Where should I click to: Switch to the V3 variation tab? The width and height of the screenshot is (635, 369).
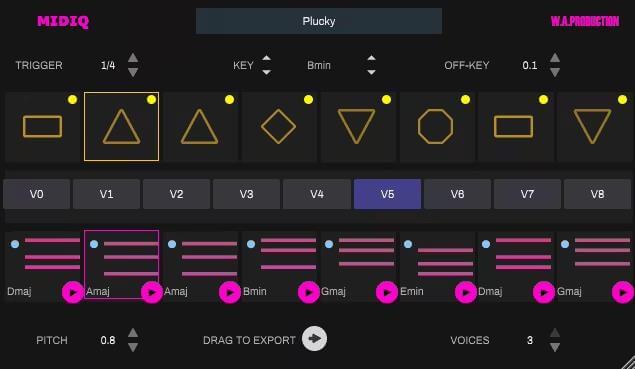pos(246,194)
